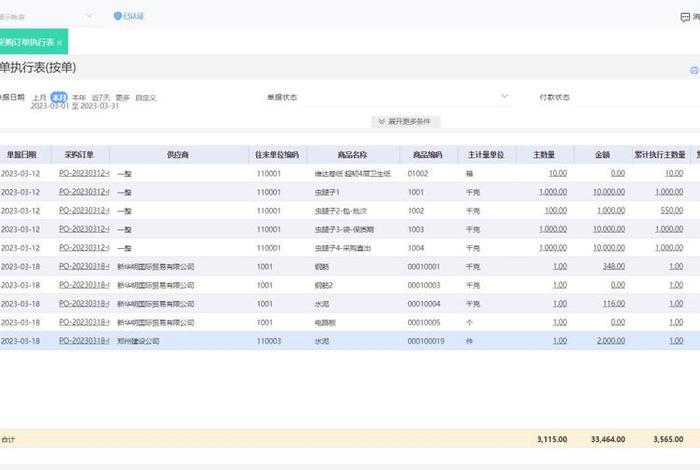The height and width of the screenshot is (470, 700).
Task: Select unit code cell 110003
Action: [x=269, y=341]
